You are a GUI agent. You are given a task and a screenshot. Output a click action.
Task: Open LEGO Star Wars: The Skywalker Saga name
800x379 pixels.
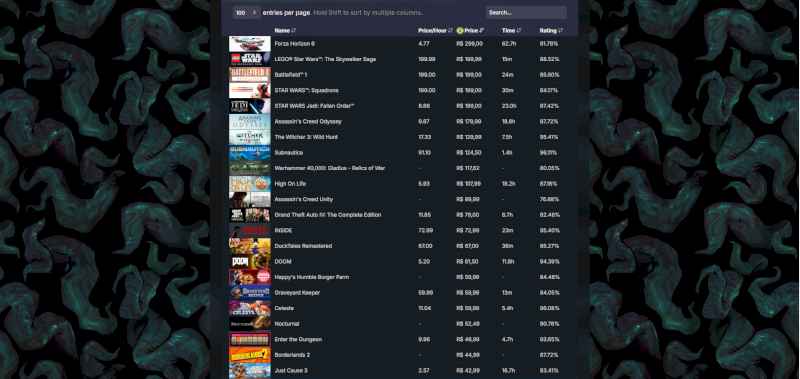pos(325,59)
